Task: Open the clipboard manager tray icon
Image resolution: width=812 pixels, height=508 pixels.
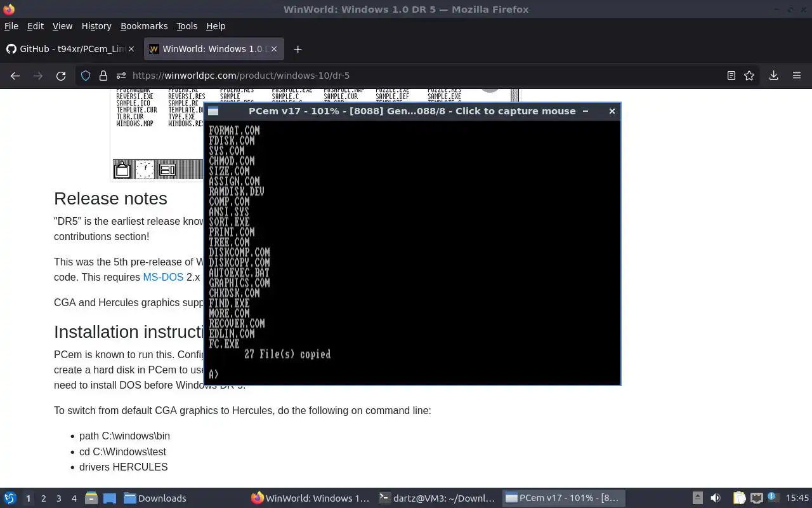Action: point(739,498)
